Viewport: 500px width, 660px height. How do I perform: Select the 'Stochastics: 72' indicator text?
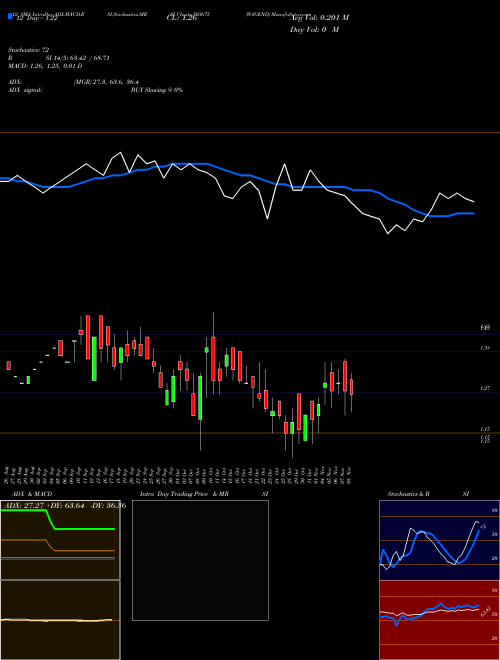(x=28, y=50)
